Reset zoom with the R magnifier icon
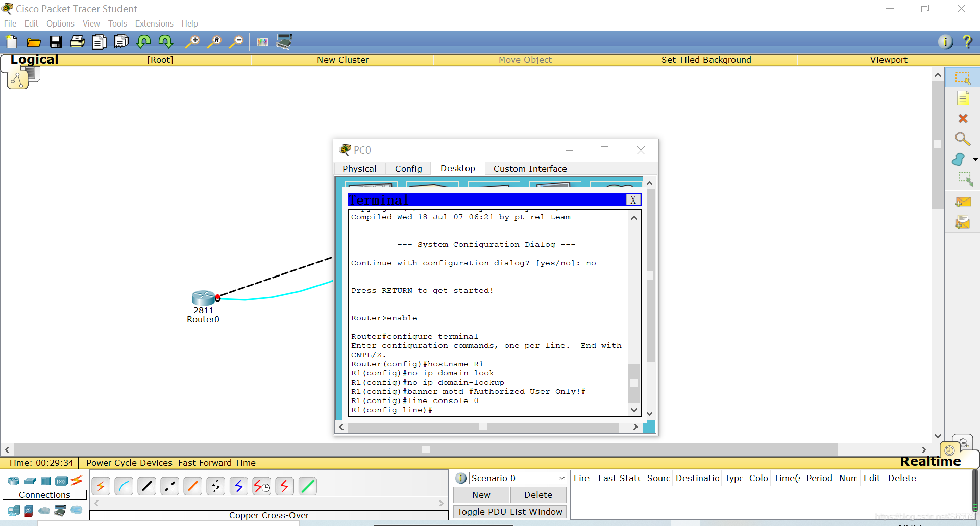The height and width of the screenshot is (526, 980). (x=214, y=42)
